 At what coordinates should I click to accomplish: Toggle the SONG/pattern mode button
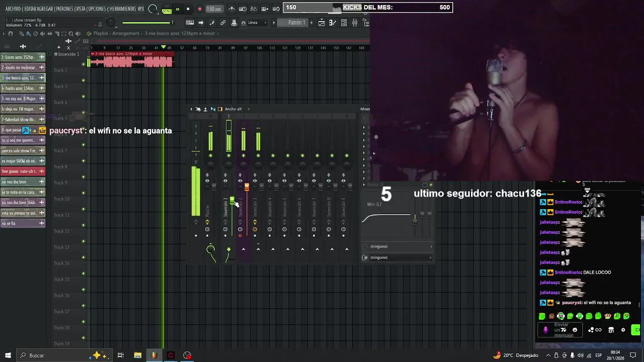tap(167, 10)
